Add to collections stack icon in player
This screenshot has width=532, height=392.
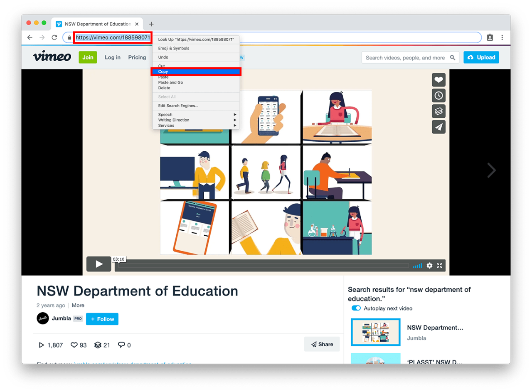coord(438,111)
